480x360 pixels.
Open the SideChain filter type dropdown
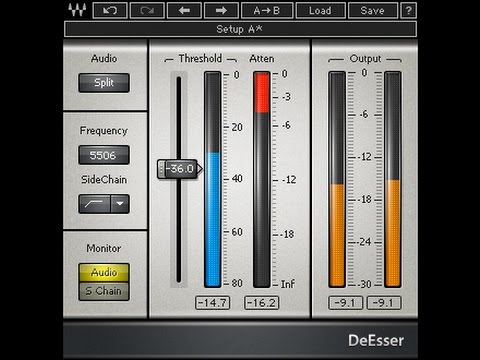[x=120, y=204]
